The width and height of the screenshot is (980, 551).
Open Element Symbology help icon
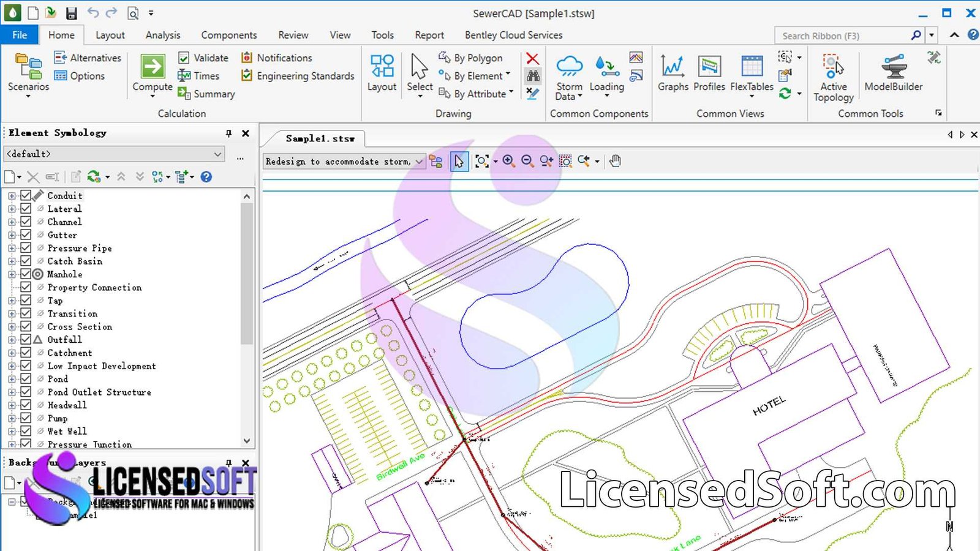click(206, 177)
